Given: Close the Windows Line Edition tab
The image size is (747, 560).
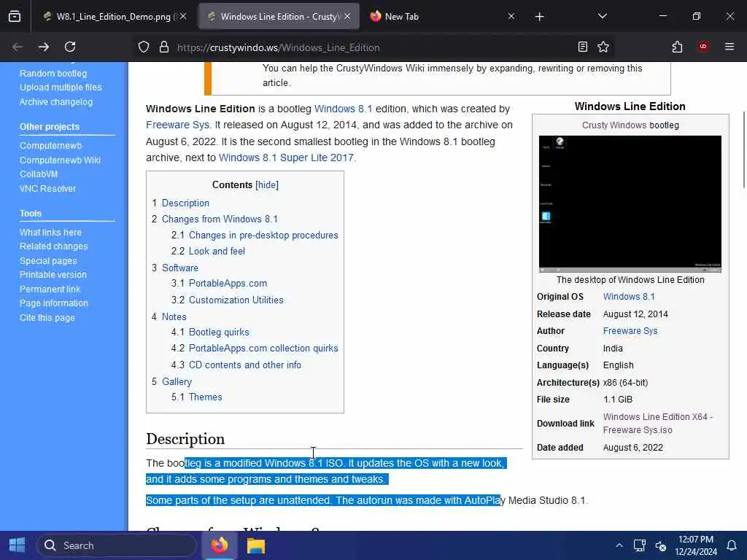Looking at the screenshot, I should [x=347, y=16].
